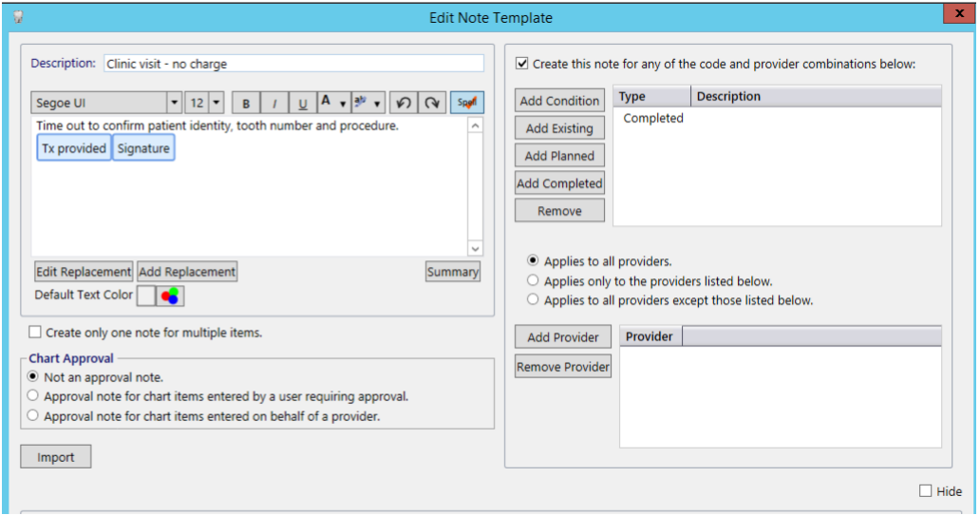Click the Provider column header
Image resolution: width=980 pixels, height=515 pixels.
pyautogui.click(x=650, y=336)
